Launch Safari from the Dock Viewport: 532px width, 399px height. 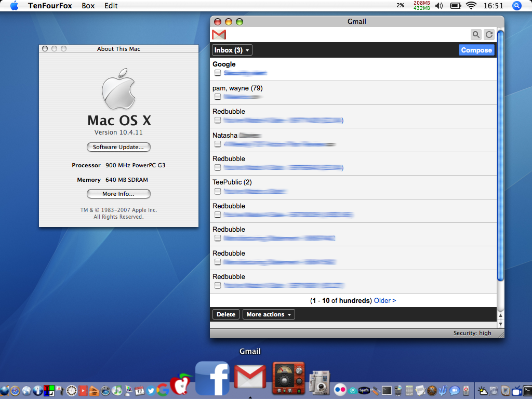pos(15,391)
